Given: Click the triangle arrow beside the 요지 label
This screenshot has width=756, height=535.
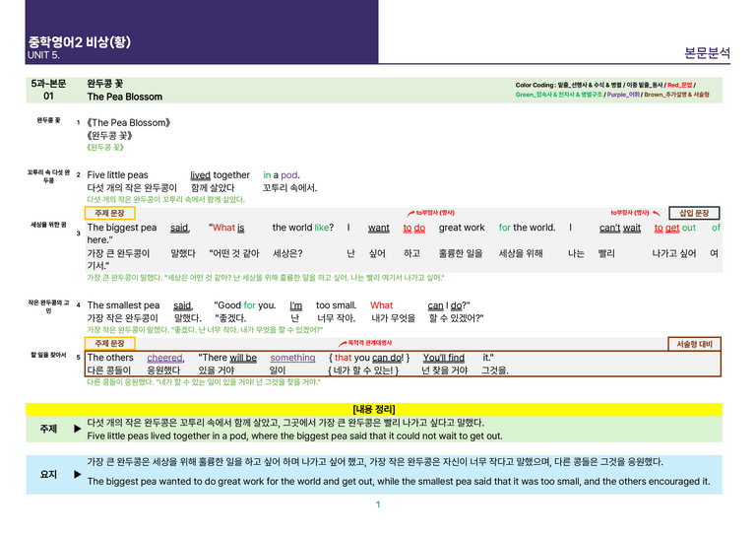Looking at the screenshot, I should [x=77, y=474].
